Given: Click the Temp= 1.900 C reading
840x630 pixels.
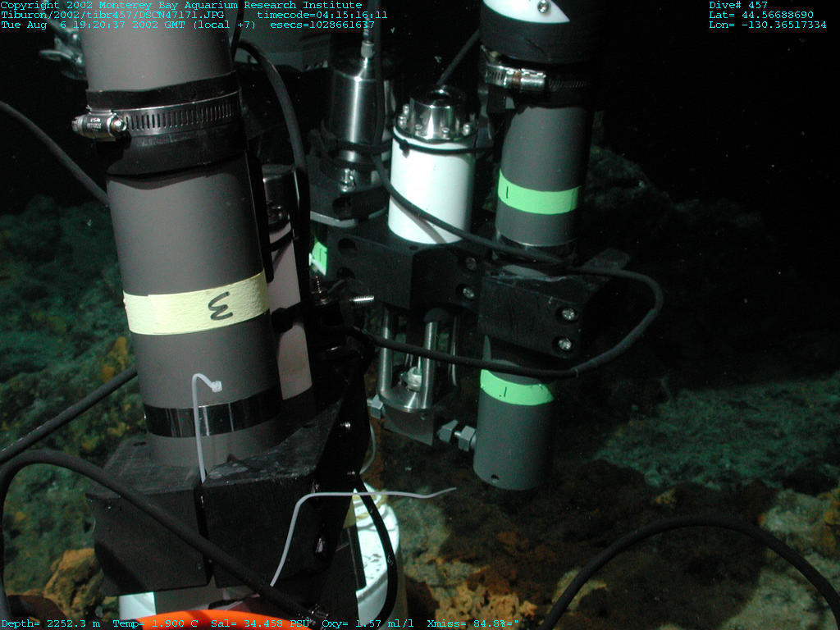Looking at the screenshot, I should click(155, 623).
